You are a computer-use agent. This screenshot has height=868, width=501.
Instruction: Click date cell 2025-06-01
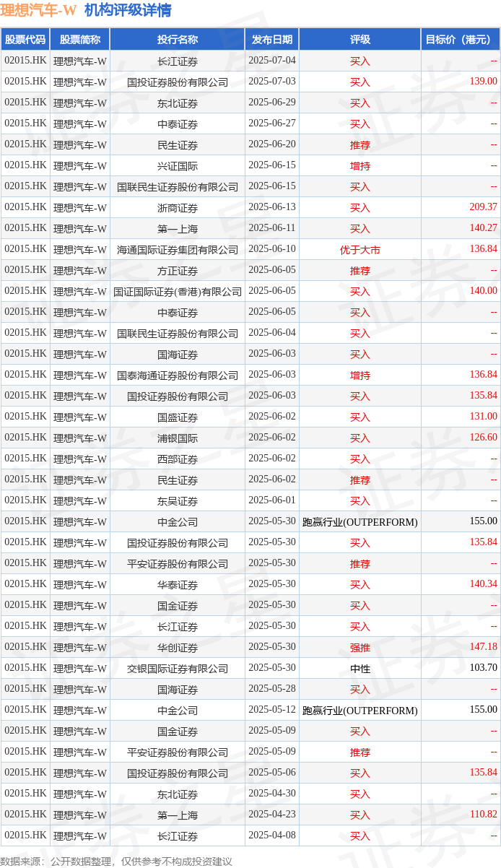[272, 500]
